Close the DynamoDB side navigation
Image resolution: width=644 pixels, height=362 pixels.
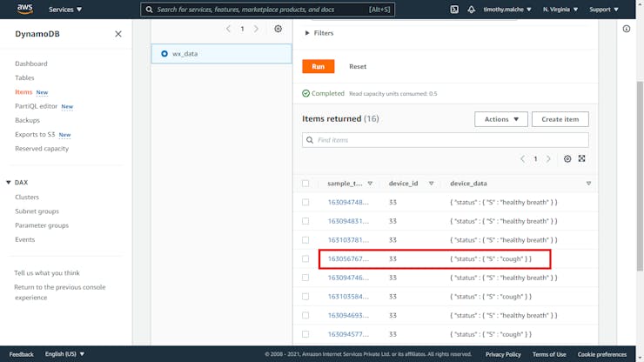118,34
